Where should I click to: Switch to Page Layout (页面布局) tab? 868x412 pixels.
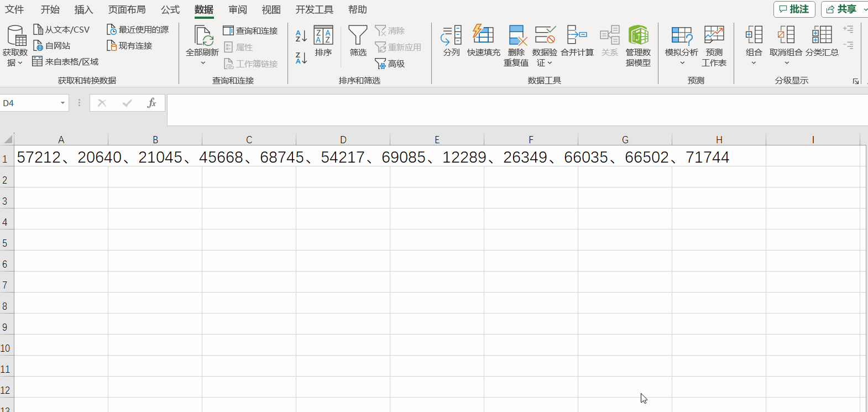[127, 9]
